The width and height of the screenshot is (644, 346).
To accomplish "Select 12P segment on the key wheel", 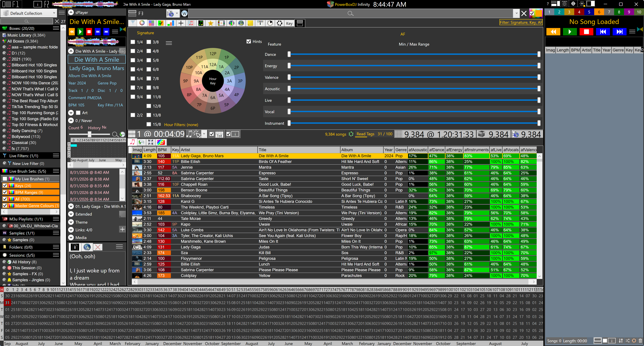I will click(x=213, y=53).
